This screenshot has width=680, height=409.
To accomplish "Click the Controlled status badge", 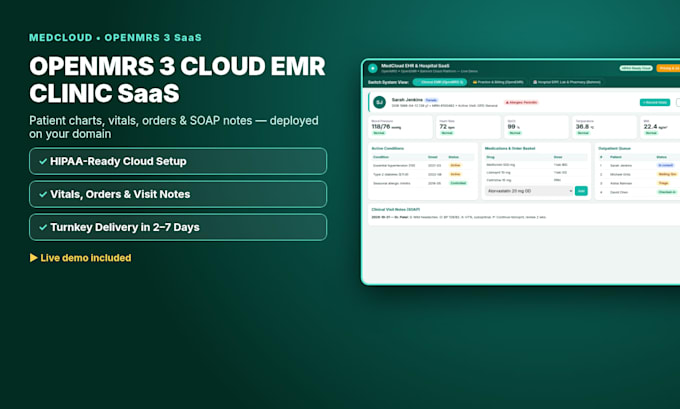I will click(x=458, y=183).
